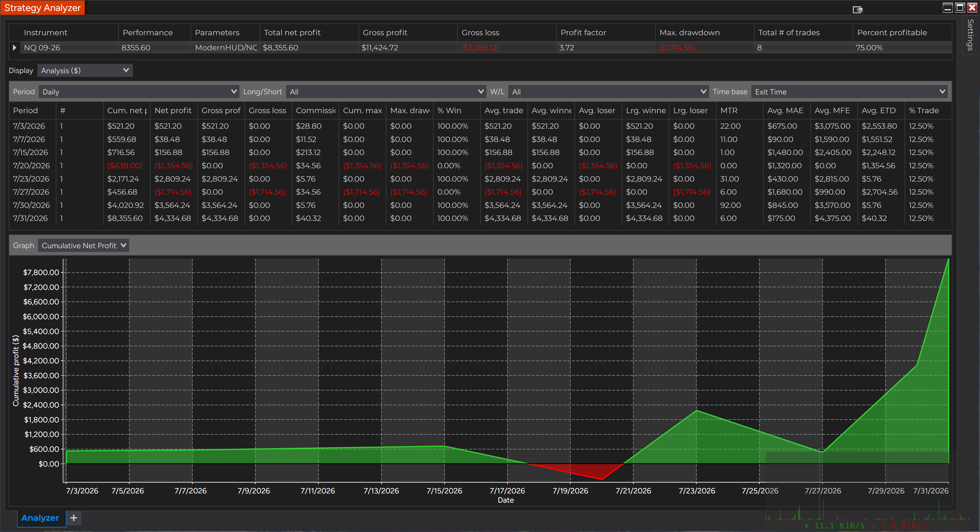Open the Settings side panel tab
Image resolution: width=980 pixels, height=532 pixels.
click(970, 35)
